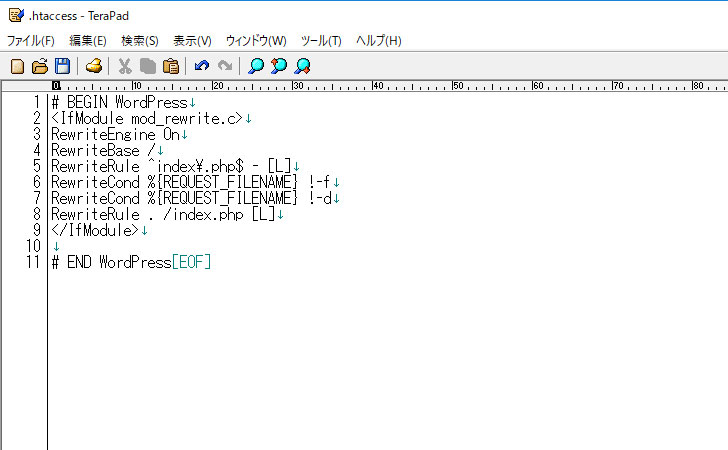728x450 pixels.
Task: Redo with the grayed arrow icon
Action: click(x=225, y=66)
